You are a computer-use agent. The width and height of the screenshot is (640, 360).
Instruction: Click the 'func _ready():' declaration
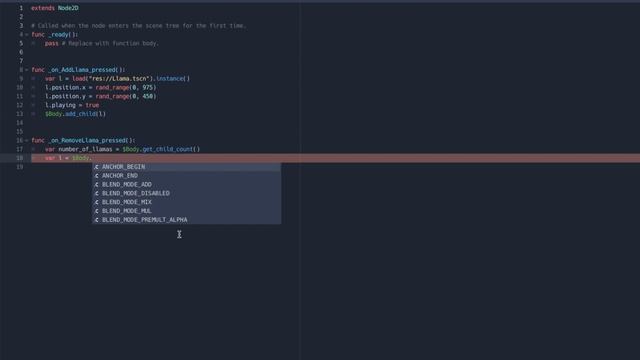[x=54, y=35]
